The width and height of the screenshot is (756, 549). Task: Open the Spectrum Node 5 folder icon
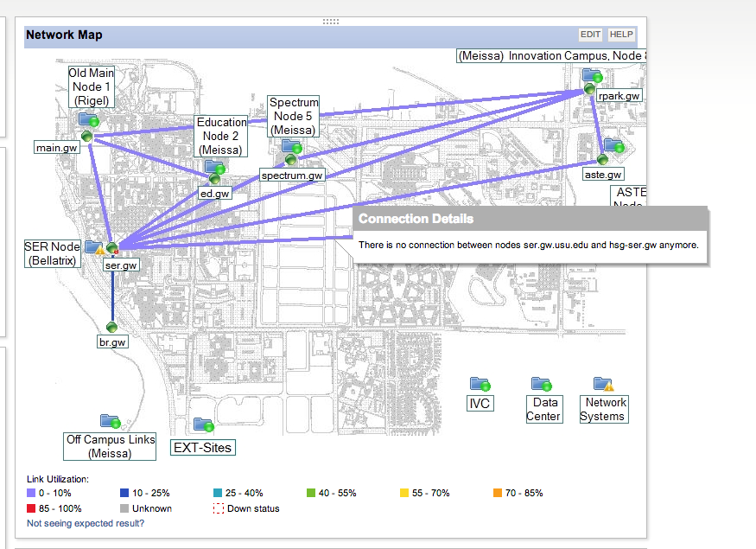[292, 147]
